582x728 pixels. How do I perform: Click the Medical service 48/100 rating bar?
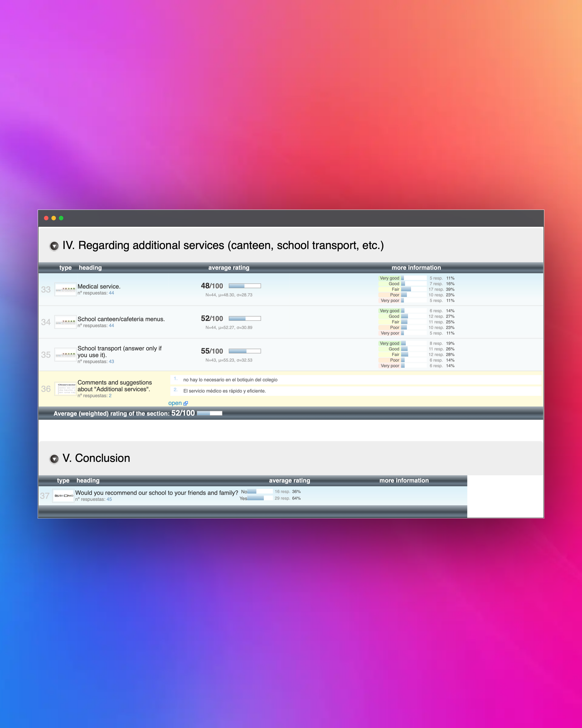[245, 286]
